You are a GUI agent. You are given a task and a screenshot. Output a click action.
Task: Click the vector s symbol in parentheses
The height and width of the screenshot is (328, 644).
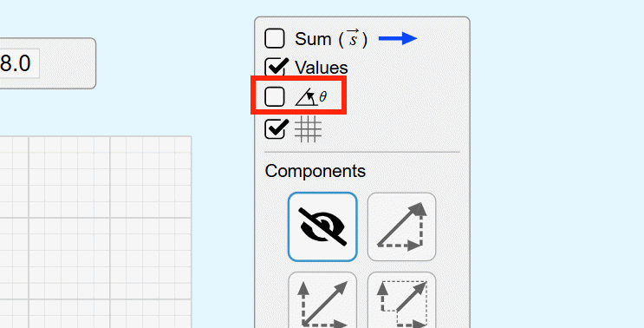pyautogui.click(x=353, y=39)
